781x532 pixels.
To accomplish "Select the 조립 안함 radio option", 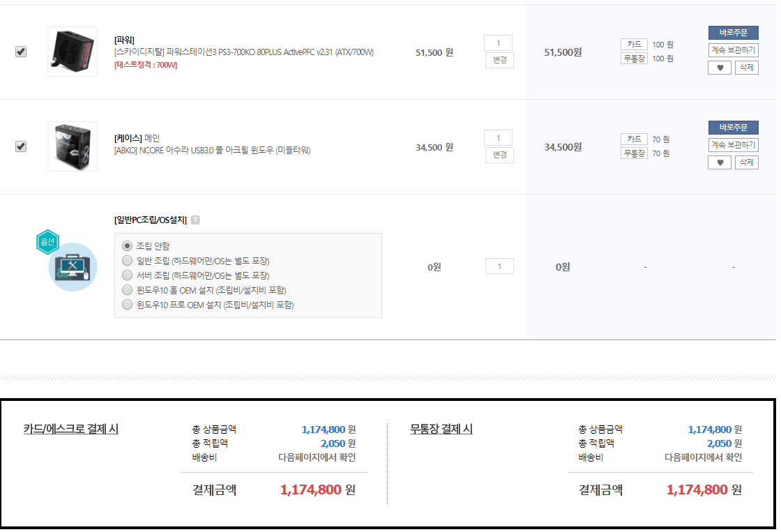I will pos(127,246).
